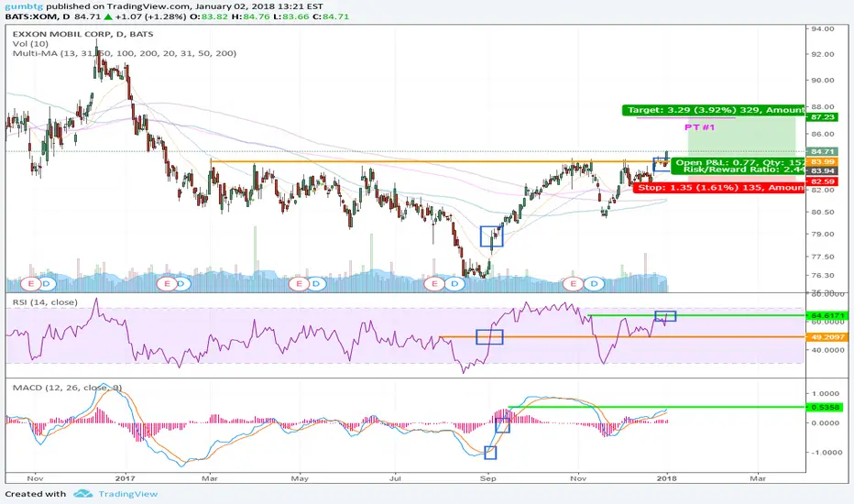The width and height of the screenshot is (854, 504).
Task: Click the 76.30 price axis label
Action: tap(823, 276)
